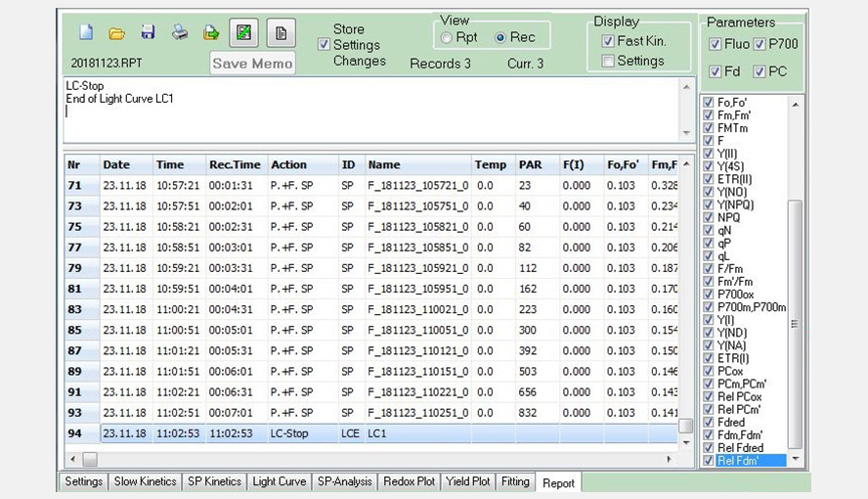868x499 pixels.
Task: Open the Fitting tab
Action: (x=515, y=481)
